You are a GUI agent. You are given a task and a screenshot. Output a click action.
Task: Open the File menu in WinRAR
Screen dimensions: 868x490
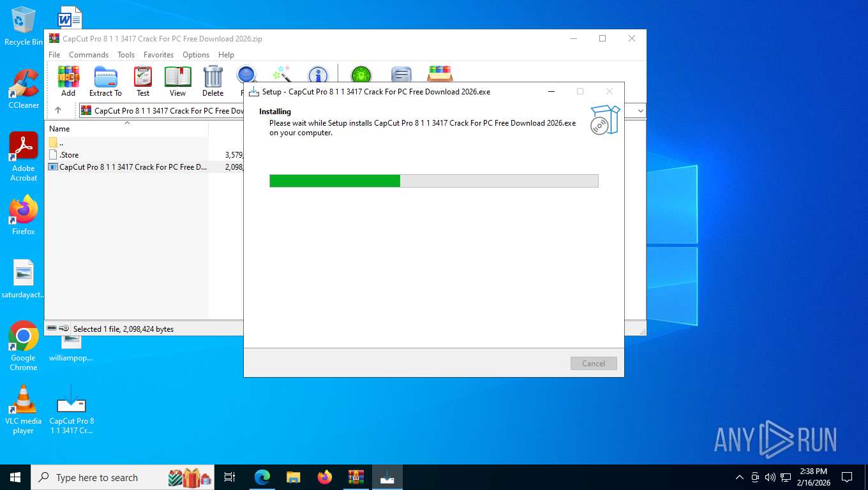(54, 55)
